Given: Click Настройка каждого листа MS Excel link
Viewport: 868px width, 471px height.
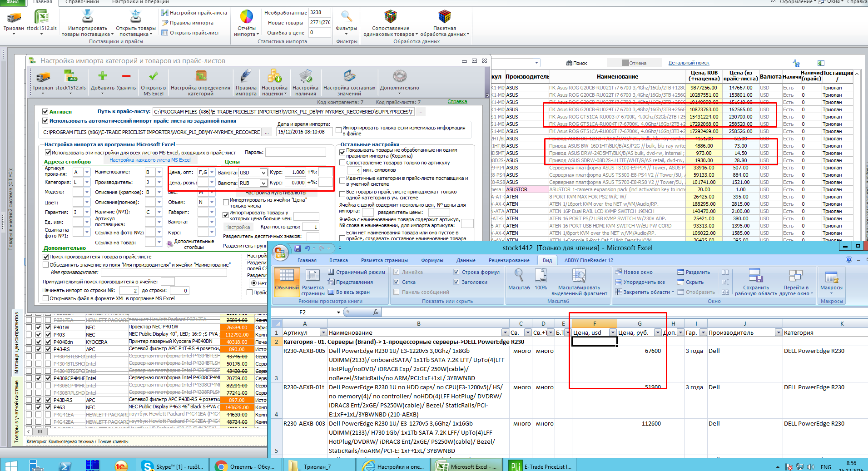Looking at the screenshot, I should tap(150, 160).
